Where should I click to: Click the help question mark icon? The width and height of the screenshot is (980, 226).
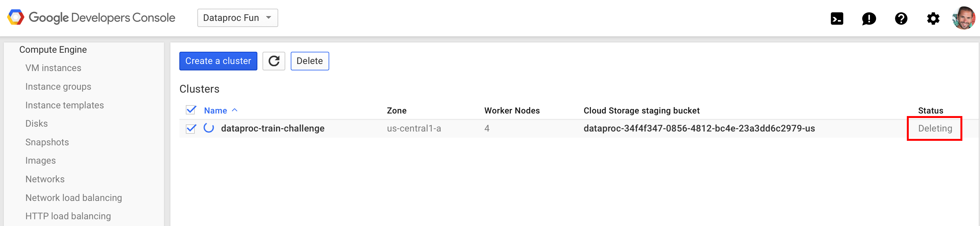901,18
